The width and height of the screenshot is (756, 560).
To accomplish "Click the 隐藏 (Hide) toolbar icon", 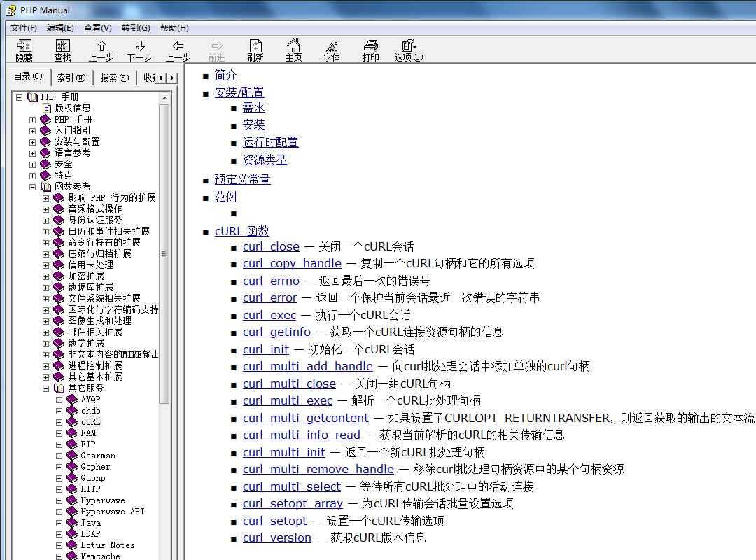I will (24, 50).
